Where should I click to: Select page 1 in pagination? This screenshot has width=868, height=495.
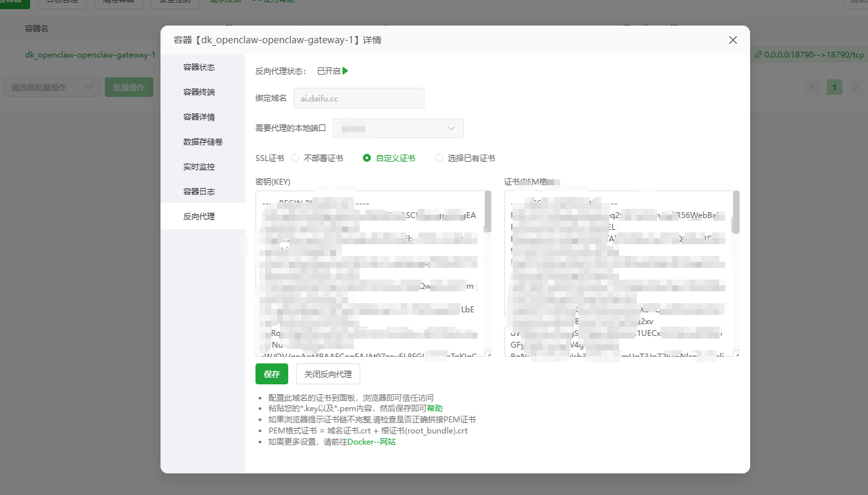point(834,86)
